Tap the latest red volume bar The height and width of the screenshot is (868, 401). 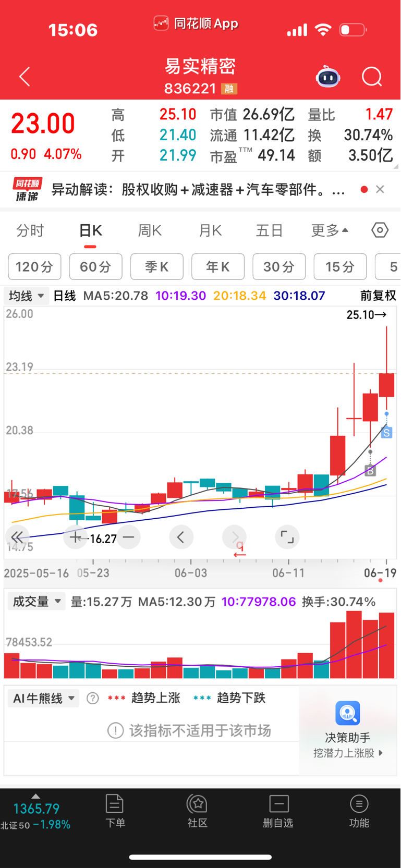coord(386,645)
